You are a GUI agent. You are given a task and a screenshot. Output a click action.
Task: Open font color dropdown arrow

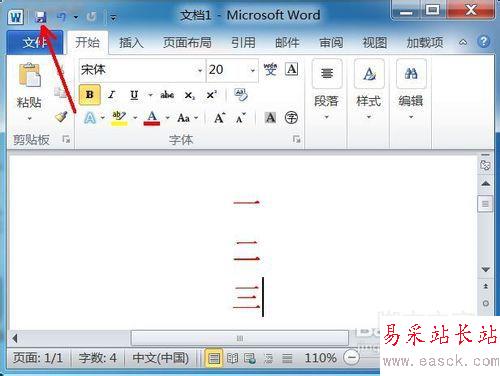coord(167,118)
